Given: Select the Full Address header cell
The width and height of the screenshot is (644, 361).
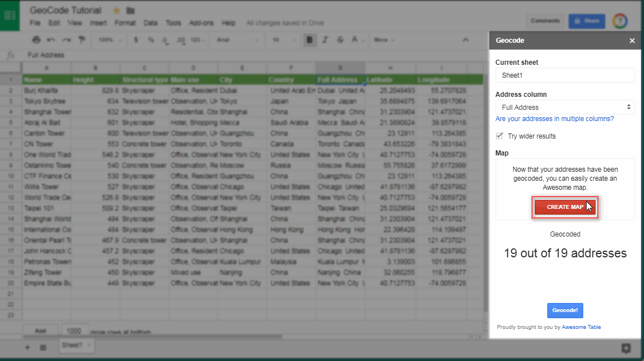Looking at the screenshot, I should tap(340, 80).
